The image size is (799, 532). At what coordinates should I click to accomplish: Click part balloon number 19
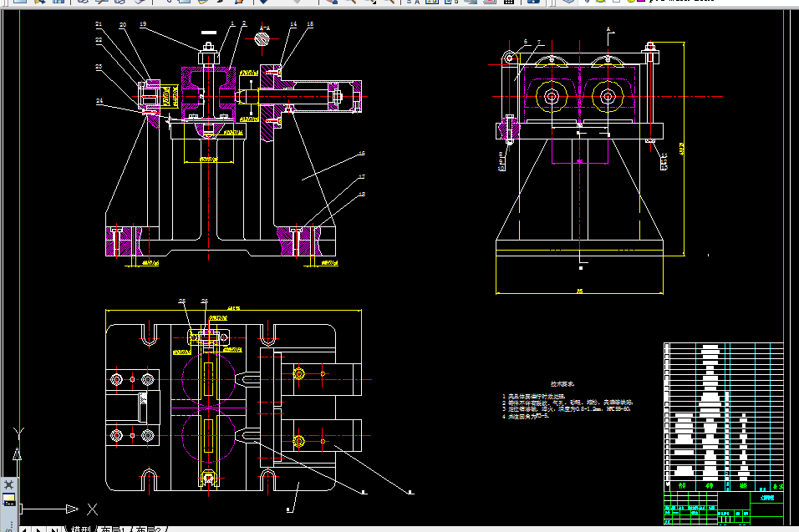click(x=143, y=24)
